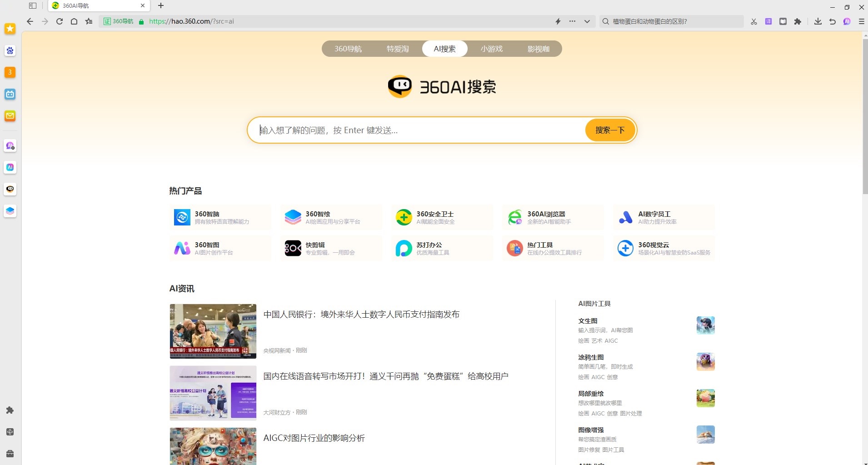Switch to the AI搜索 tab
This screenshot has width=868, height=465.
(444, 49)
